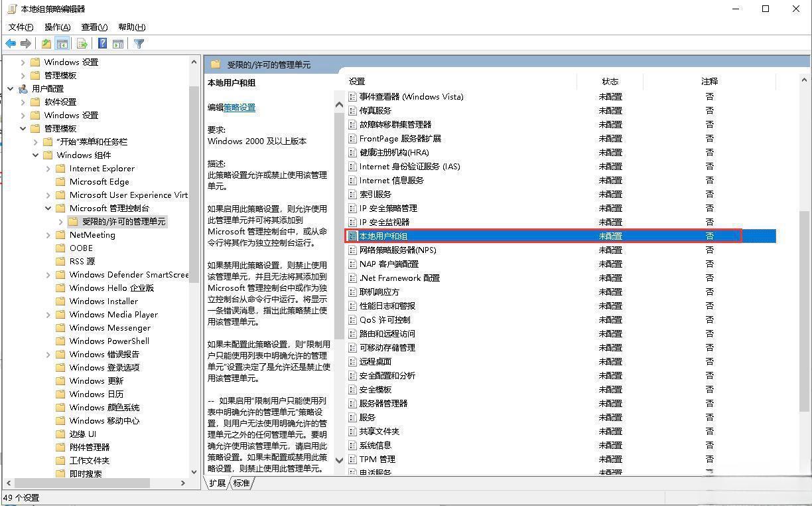The width and height of the screenshot is (812, 506).
Task: Click the Back navigation arrow icon
Action: point(11,43)
